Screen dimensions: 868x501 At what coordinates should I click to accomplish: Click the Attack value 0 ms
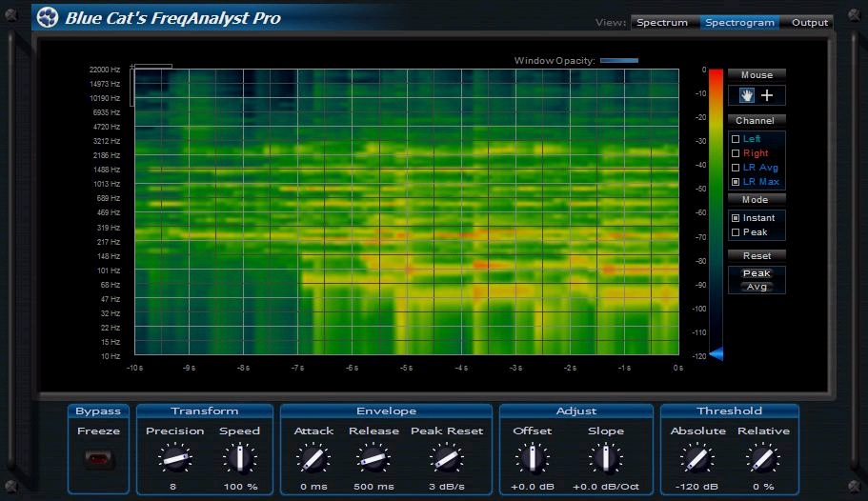click(x=313, y=487)
